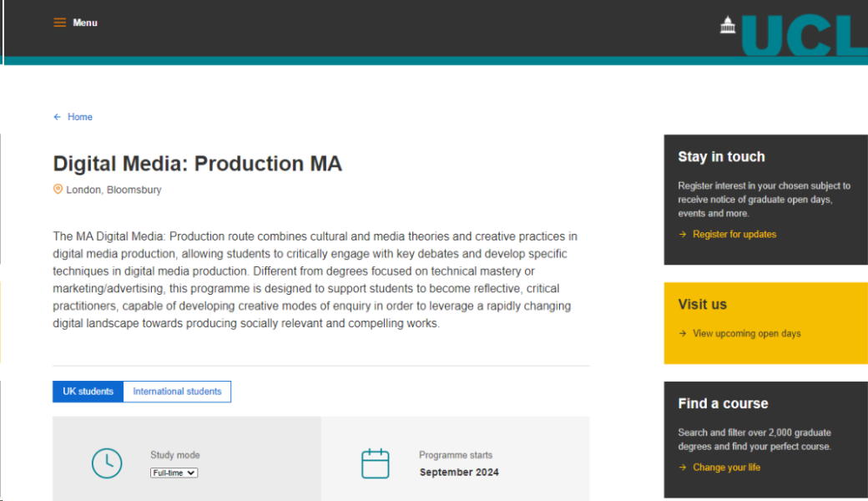Click the calendar icon for Programme starts

point(376,463)
